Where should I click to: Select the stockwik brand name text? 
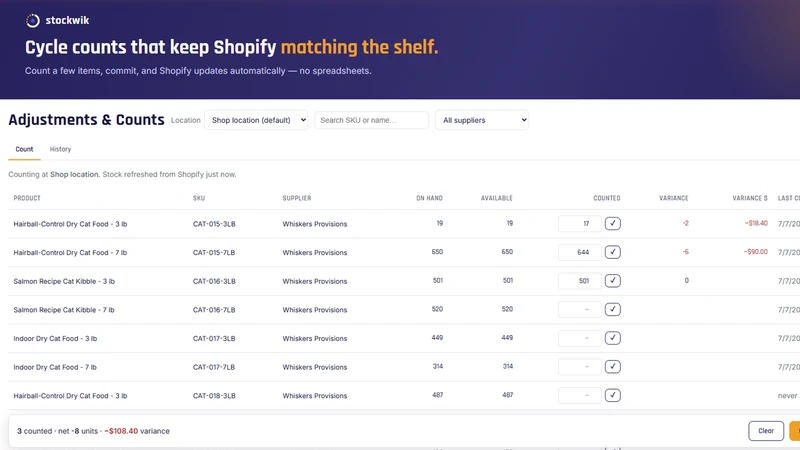click(67, 20)
